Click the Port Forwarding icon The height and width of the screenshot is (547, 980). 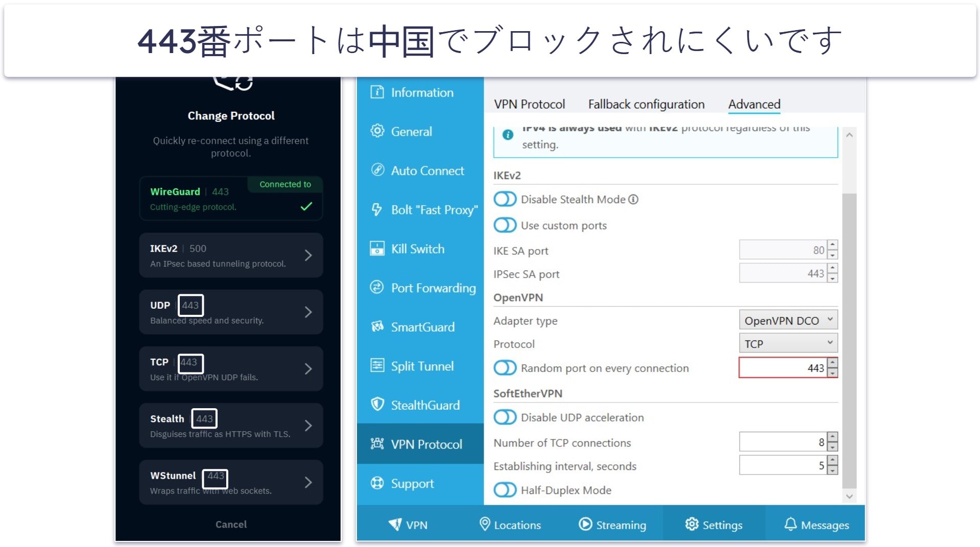point(377,288)
